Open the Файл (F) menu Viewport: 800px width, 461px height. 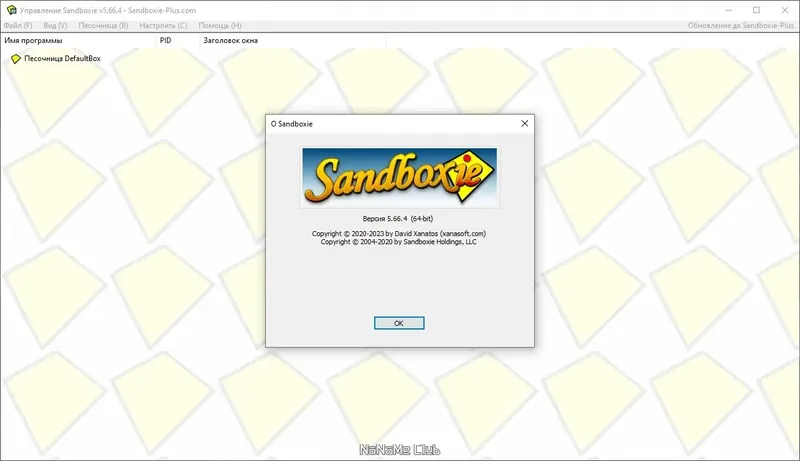point(18,25)
